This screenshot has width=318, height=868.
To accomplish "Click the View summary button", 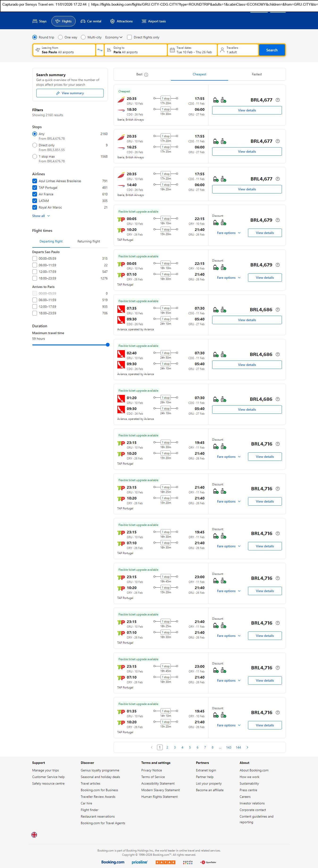I will coord(70,93).
